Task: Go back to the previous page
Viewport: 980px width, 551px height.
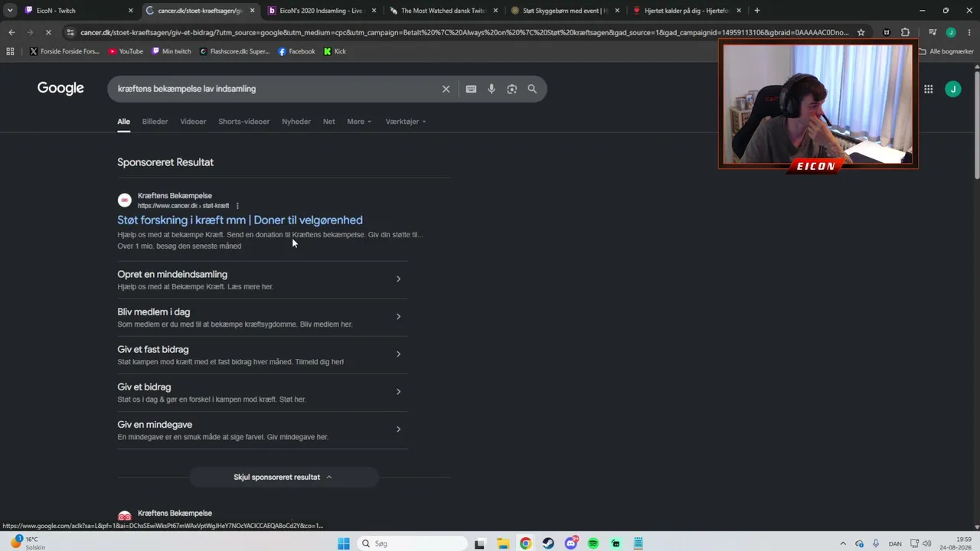Action: [x=11, y=32]
